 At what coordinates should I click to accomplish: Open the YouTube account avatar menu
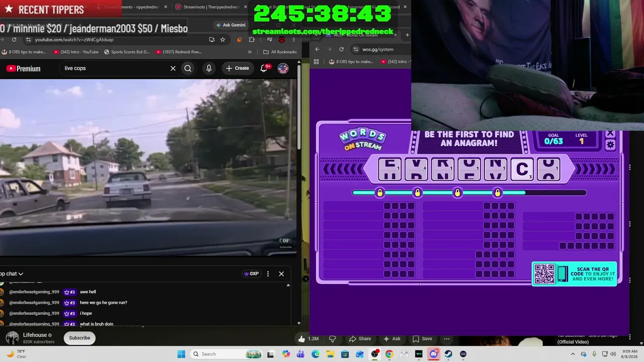coord(283,68)
